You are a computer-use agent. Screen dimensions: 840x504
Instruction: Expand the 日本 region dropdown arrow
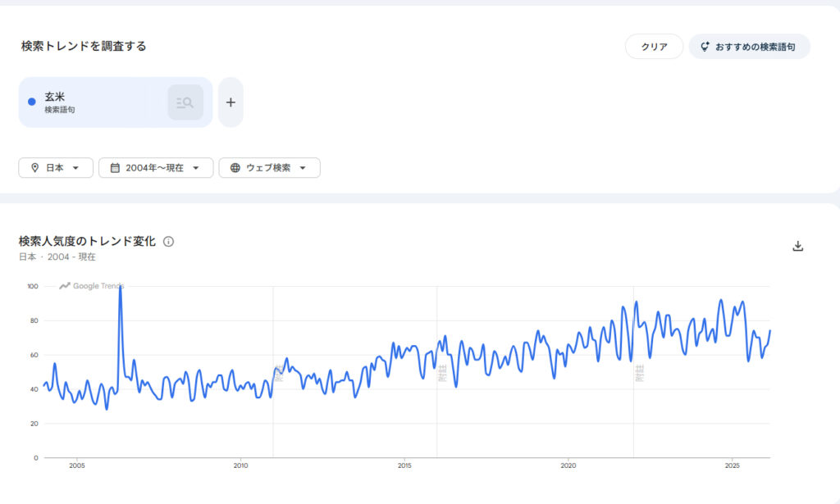tap(76, 168)
